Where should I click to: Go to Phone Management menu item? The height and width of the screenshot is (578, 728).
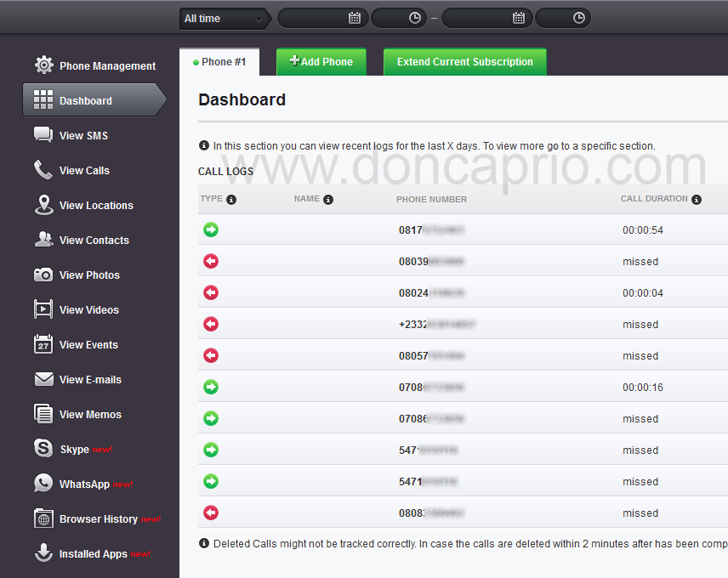(94, 65)
